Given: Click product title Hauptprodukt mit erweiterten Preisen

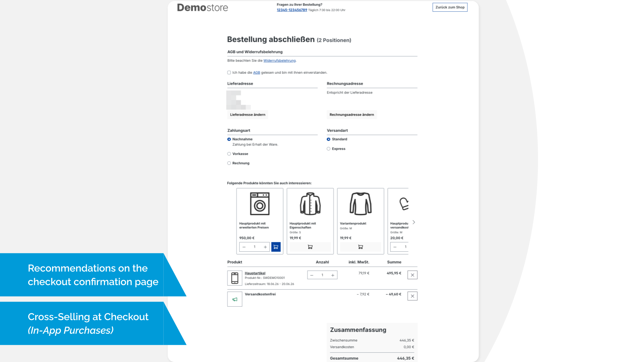Looking at the screenshot, I should click(x=254, y=226).
